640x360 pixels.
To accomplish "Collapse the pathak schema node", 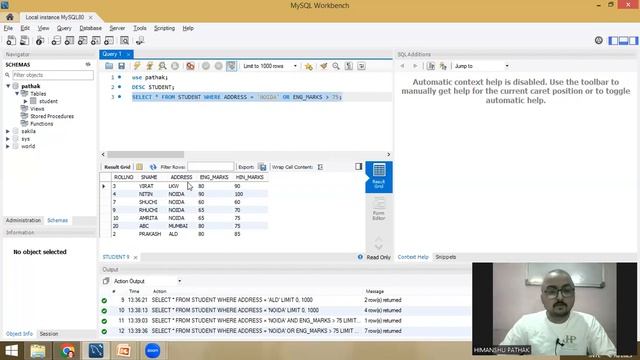I will (x=8, y=86).
